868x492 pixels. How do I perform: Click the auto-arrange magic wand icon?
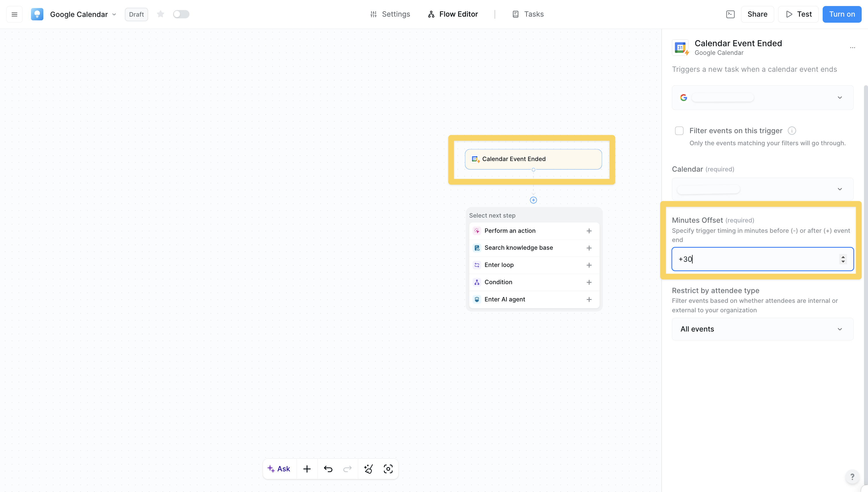click(368, 469)
